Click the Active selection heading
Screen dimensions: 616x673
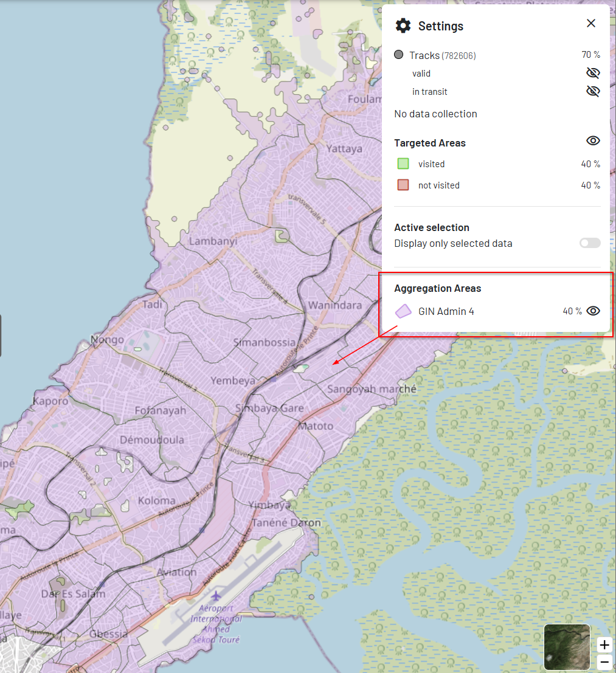431,227
